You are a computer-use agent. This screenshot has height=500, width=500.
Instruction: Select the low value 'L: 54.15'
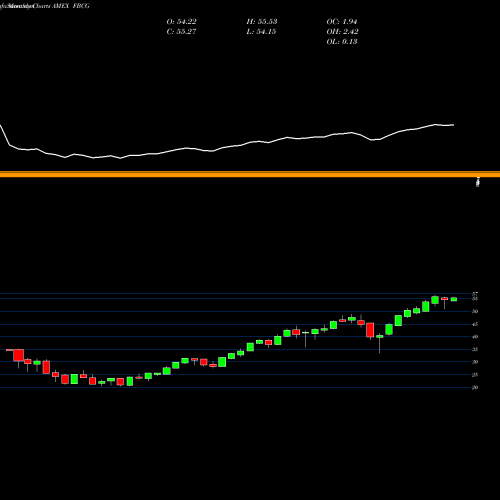pyautogui.click(x=261, y=32)
